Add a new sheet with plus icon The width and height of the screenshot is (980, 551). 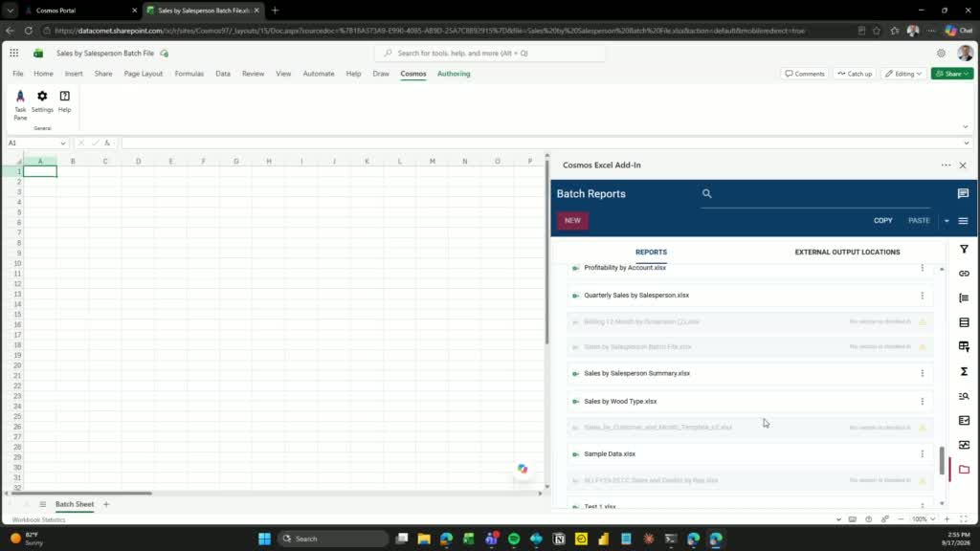point(106,504)
